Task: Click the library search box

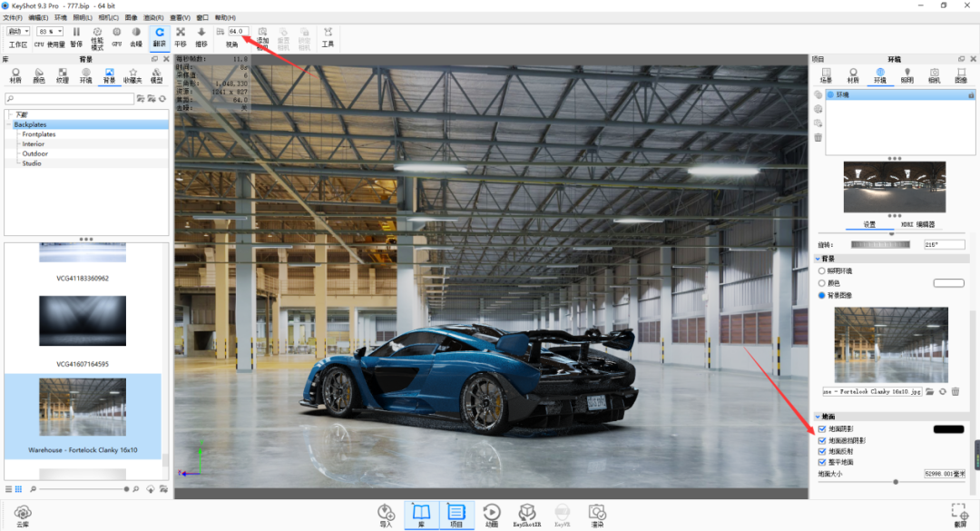Action: (x=69, y=99)
